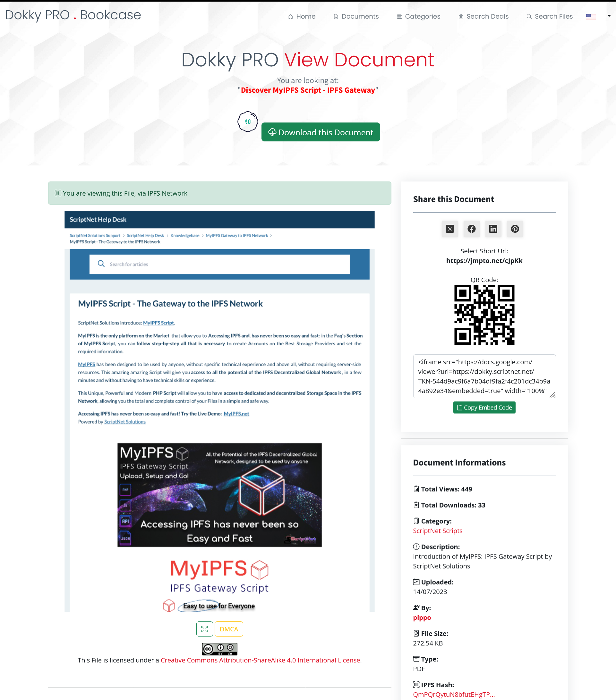Click the ScriptNet Scripts category link
616x700 pixels.
(x=438, y=530)
